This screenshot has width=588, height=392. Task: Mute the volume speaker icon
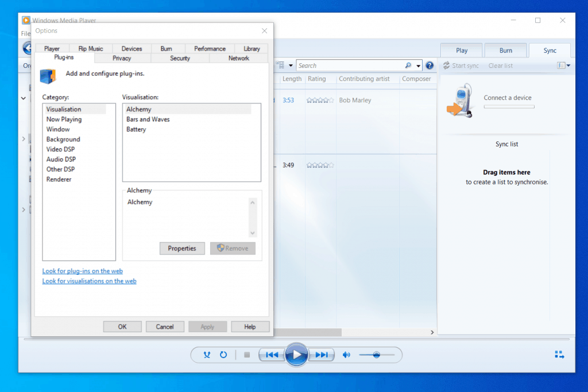(346, 355)
